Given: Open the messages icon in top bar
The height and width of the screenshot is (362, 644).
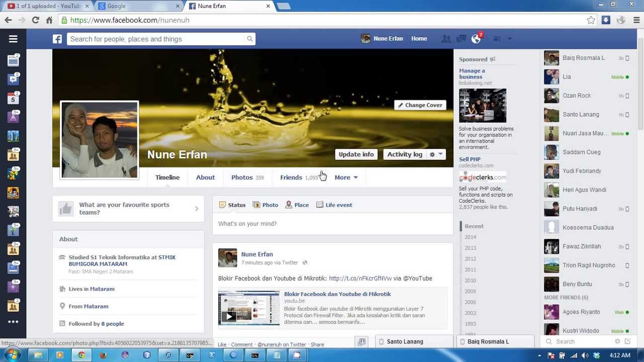Looking at the screenshot, I should coord(461,39).
